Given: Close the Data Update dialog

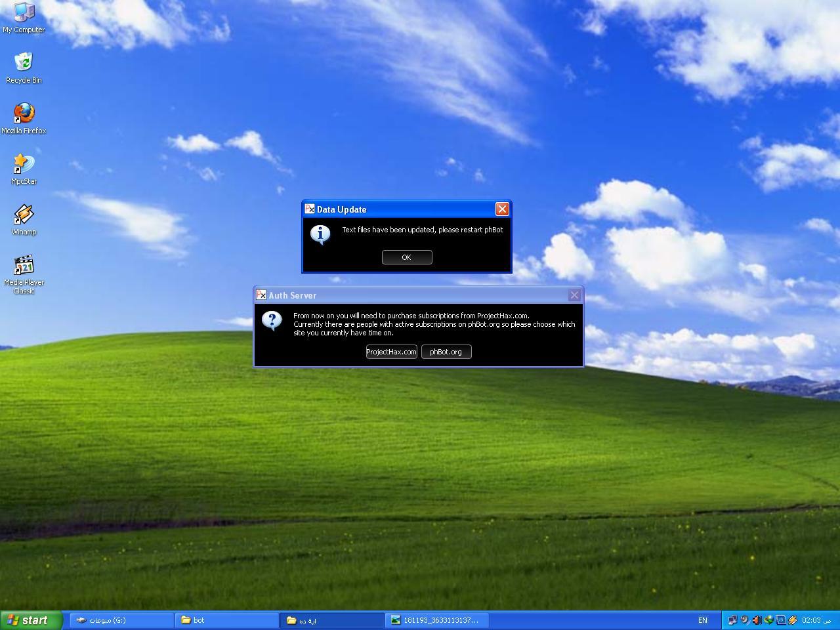Looking at the screenshot, I should tap(502, 209).
